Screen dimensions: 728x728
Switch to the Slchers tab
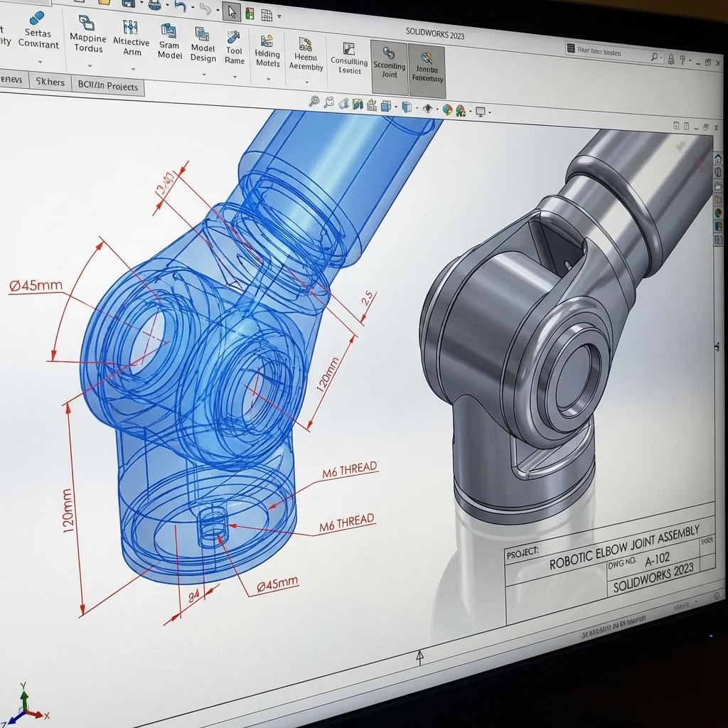(x=50, y=82)
